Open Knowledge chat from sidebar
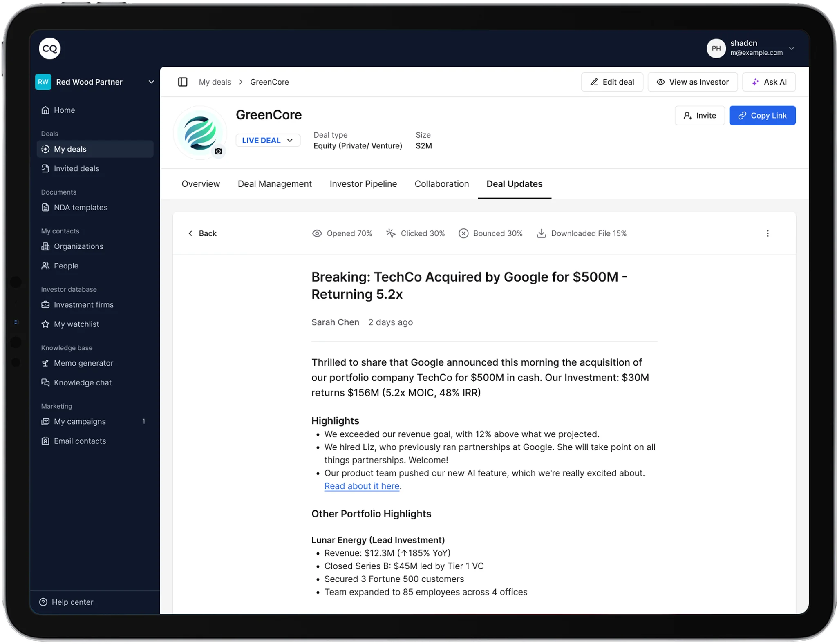Screen dimensions: 837x644 pyautogui.click(x=83, y=383)
